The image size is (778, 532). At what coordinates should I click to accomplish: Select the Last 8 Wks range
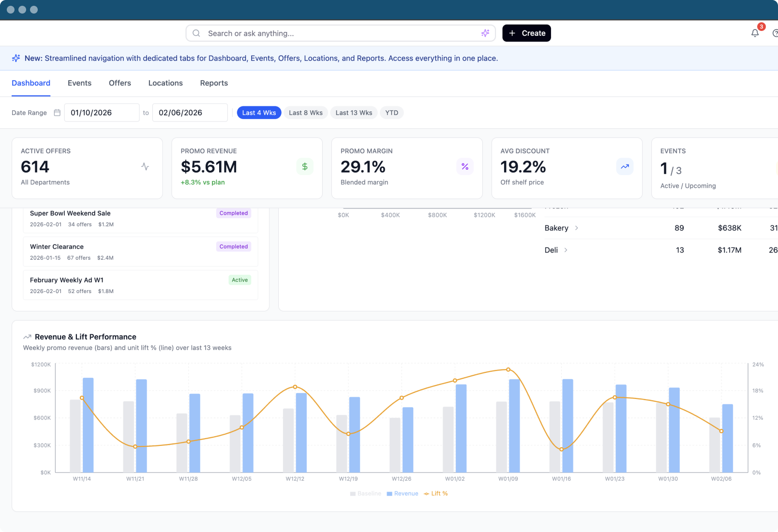pos(305,113)
